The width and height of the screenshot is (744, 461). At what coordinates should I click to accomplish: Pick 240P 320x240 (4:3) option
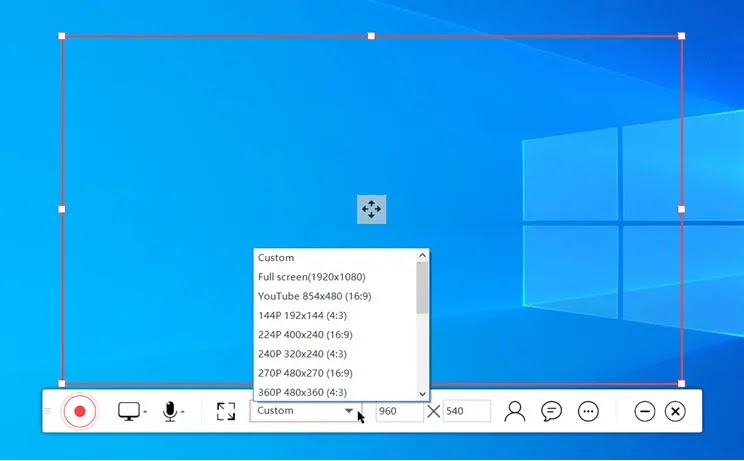(335, 354)
